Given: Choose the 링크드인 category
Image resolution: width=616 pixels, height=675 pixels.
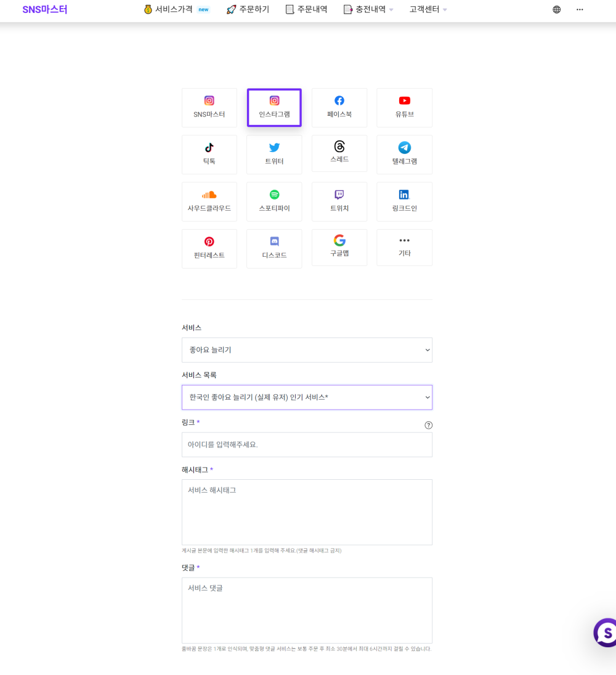Looking at the screenshot, I should click(404, 201).
